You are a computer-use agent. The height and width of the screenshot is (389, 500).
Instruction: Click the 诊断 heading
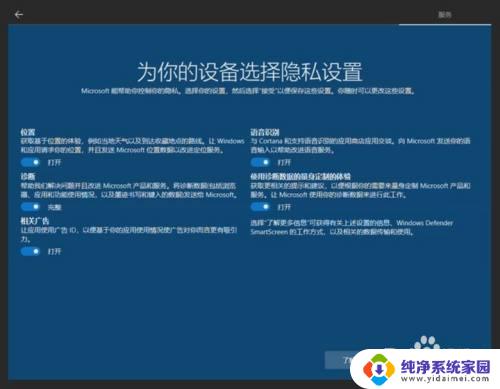28,176
